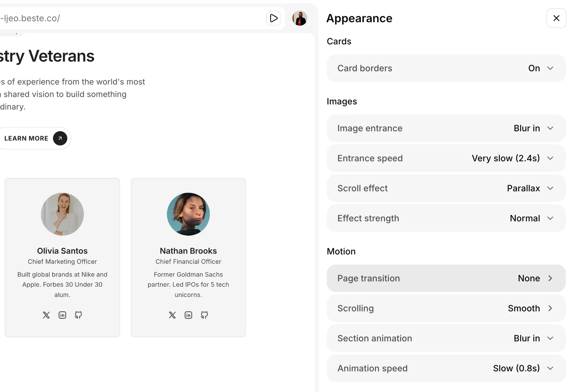Screen dimensions: 574x392
Task: Click the Appearance panel title
Action: tap(359, 18)
